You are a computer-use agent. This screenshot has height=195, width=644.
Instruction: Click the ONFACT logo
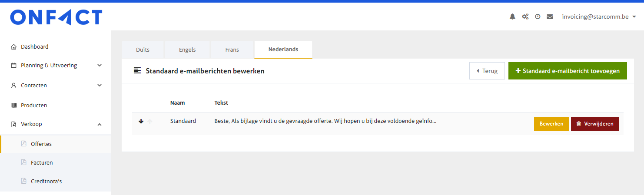point(56,17)
